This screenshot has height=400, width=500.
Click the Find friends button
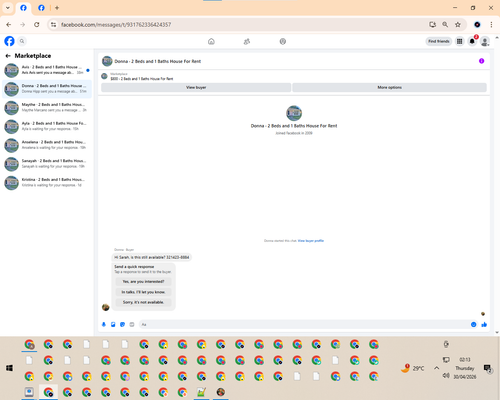[439, 41]
